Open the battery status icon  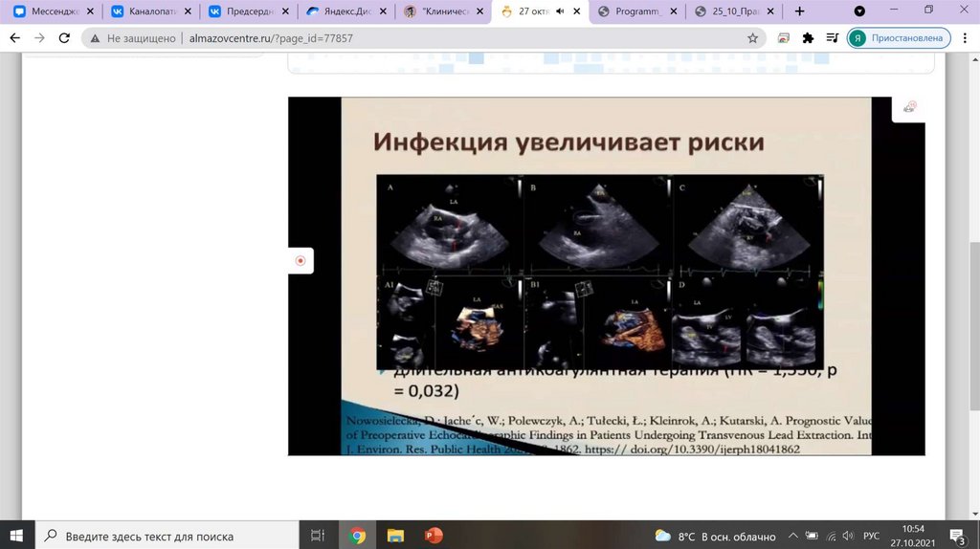click(x=812, y=536)
